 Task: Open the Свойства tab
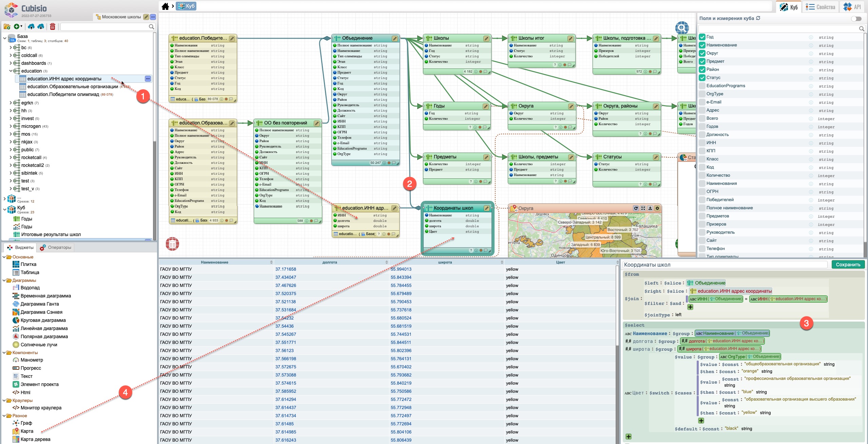820,7
